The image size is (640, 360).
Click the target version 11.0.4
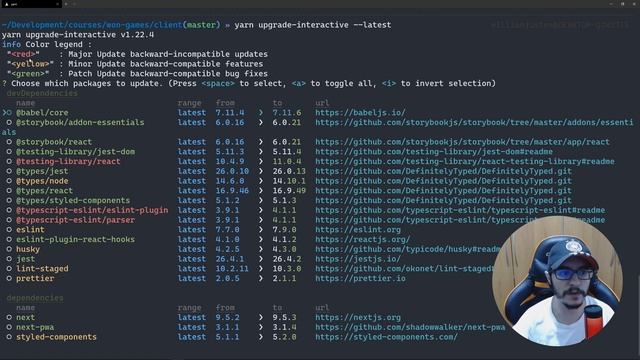coord(287,162)
